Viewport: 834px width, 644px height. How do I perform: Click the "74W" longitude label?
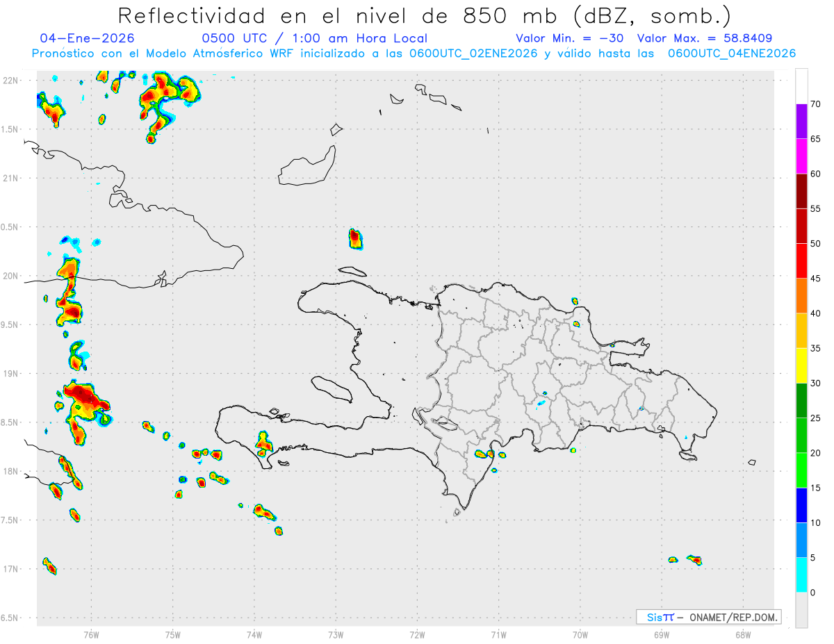tap(254, 634)
